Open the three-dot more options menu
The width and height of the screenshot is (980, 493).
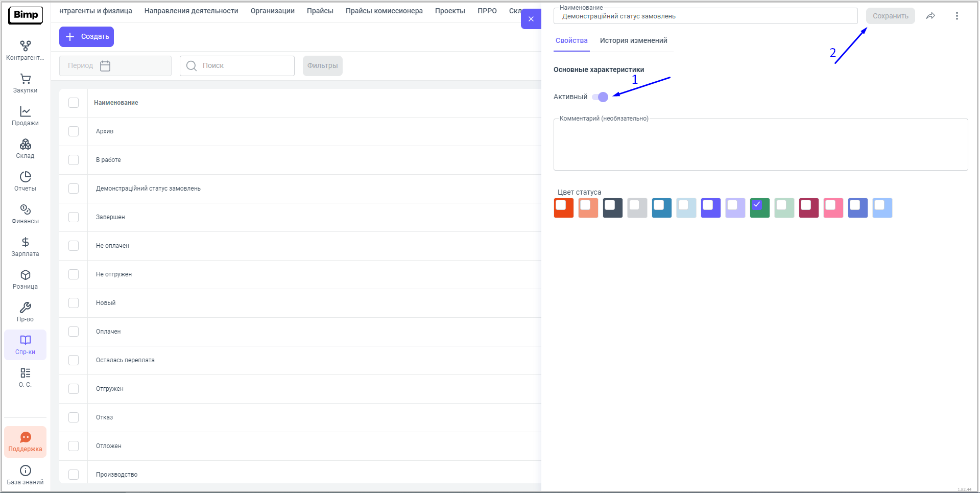[957, 16]
